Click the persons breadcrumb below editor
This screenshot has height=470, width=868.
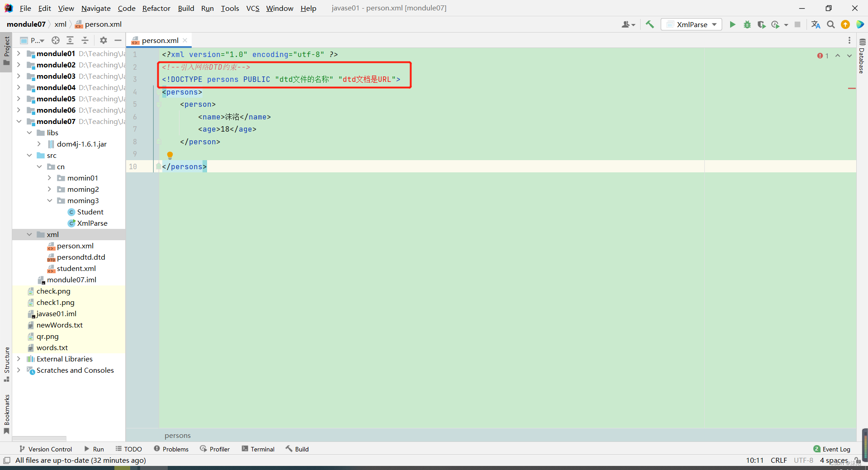(x=178, y=435)
